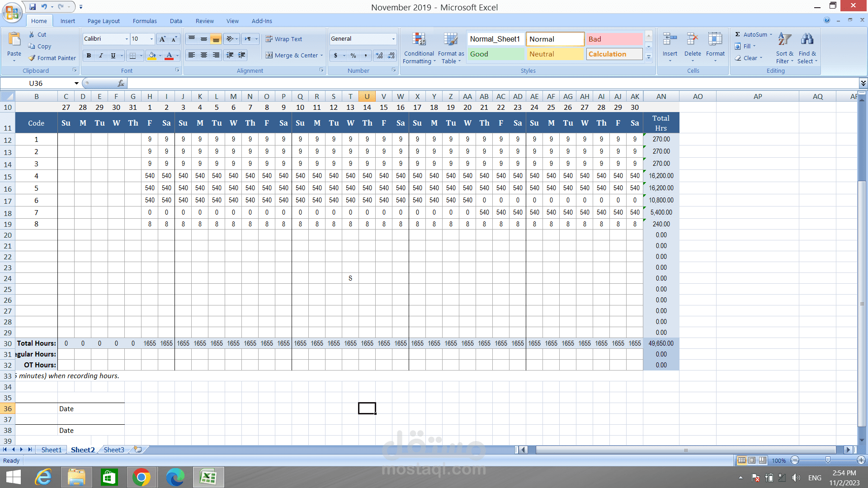868x488 pixels.
Task: Switch to Page Layout view in status bar
Action: (752, 460)
